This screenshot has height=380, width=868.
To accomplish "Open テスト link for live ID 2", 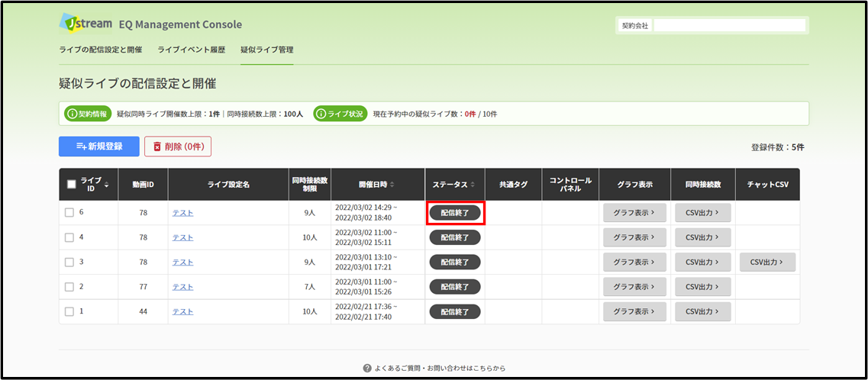I will 182,286.
